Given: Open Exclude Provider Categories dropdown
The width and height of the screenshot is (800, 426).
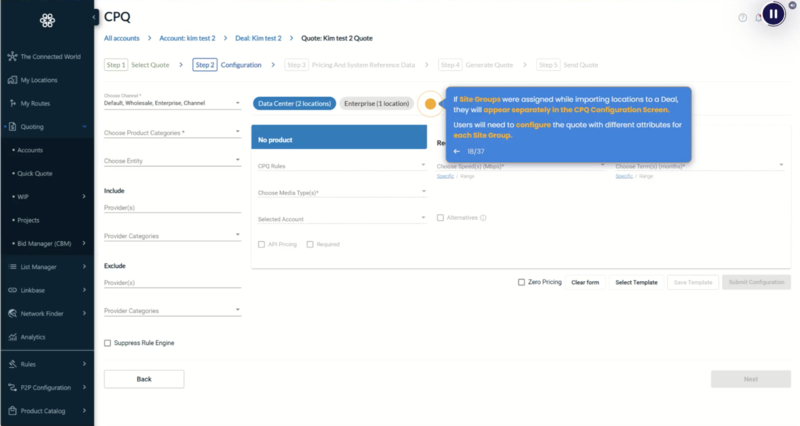Looking at the screenshot, I should pos(172,310).
